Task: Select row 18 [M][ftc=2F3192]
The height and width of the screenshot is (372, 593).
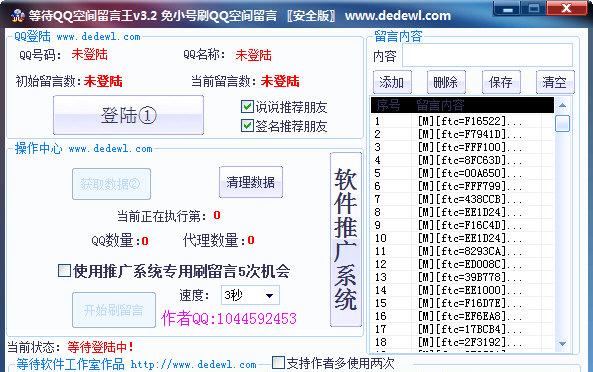Action: (x=462, y=342)
